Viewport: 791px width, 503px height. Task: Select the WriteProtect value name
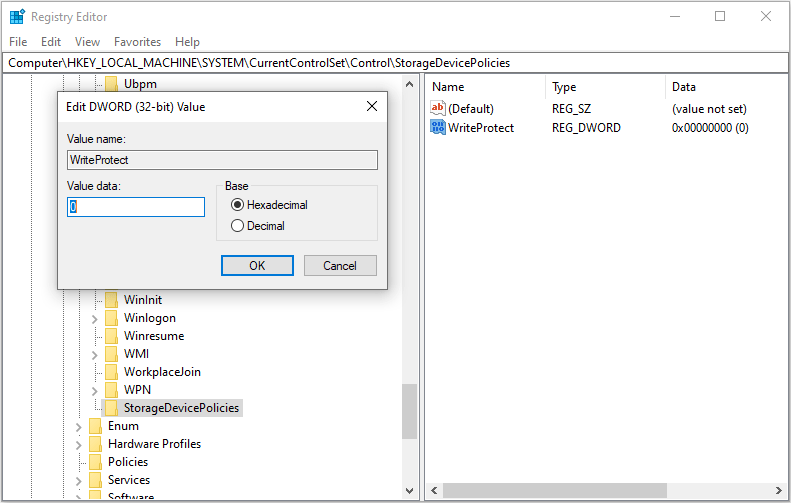point(481,128)
